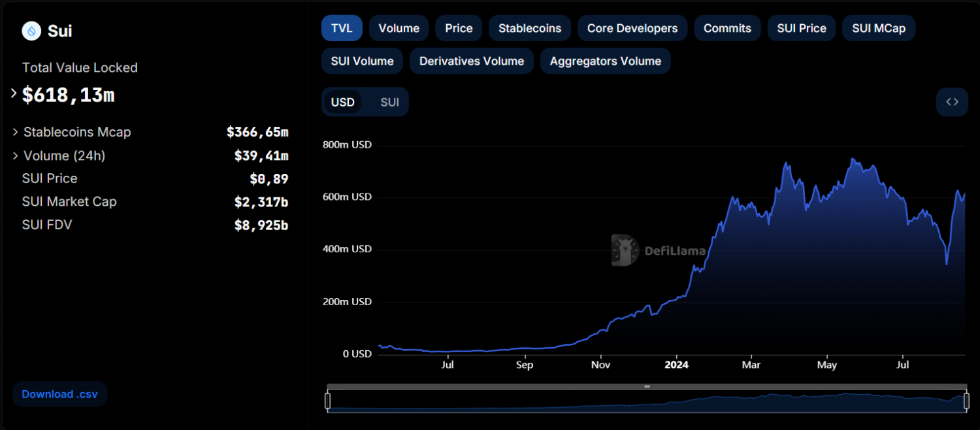Enable Derivatives Volume on chart

coord(471,61)
